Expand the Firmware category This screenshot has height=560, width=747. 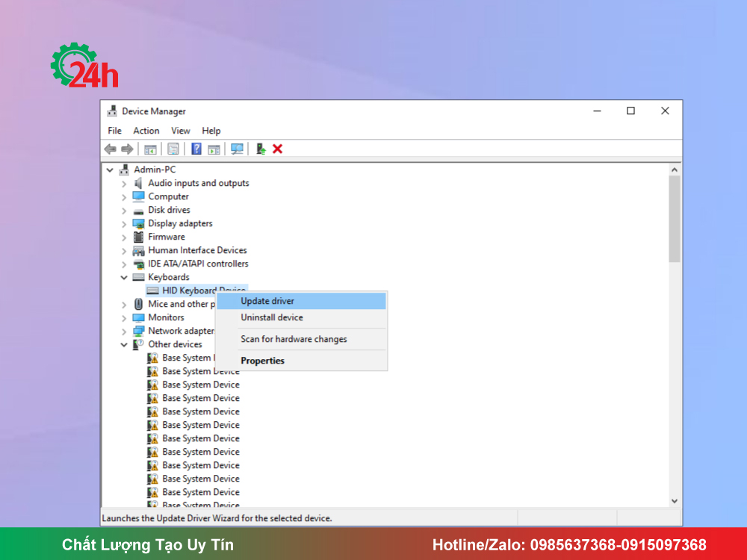(x=124, y=237)
